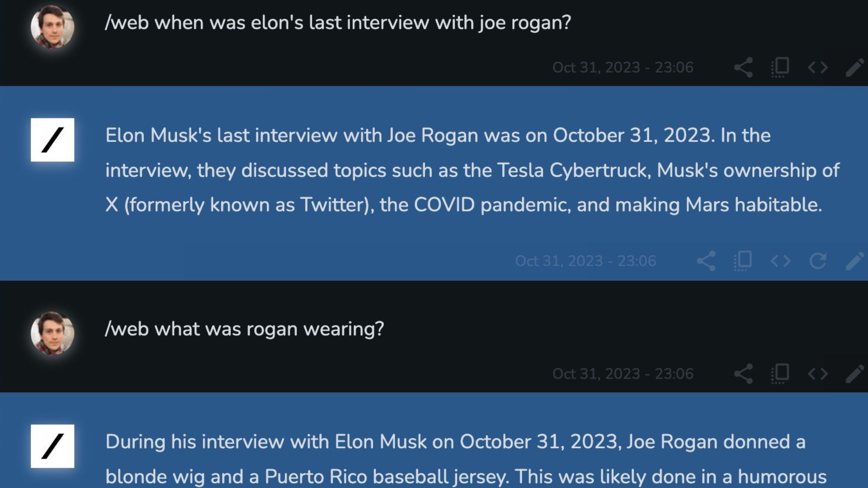The width and height of the screenshot is (868, 488).
Task: Click the user avatar beside 'rogan wearing' question
Action: coord(52,333)
